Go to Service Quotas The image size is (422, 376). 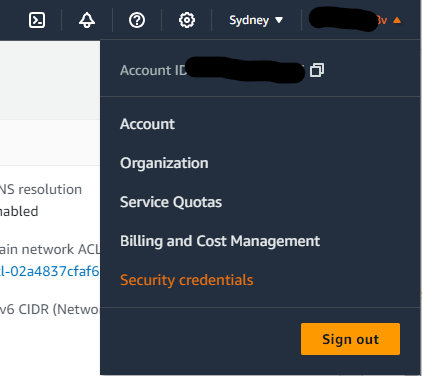[x=171, y=202]
